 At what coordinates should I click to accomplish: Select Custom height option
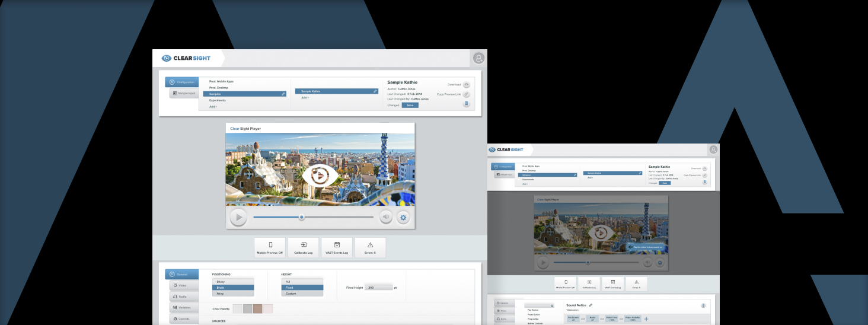coord(302,293)
